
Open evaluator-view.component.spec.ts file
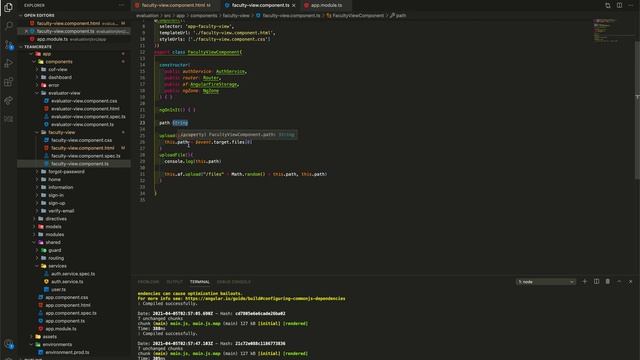[88, 117]
